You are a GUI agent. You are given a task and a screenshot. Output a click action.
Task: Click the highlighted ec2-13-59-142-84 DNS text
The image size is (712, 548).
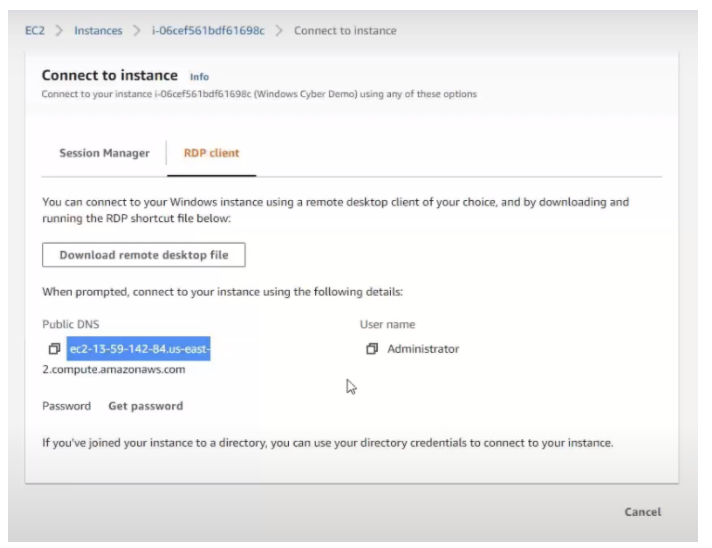138,349
